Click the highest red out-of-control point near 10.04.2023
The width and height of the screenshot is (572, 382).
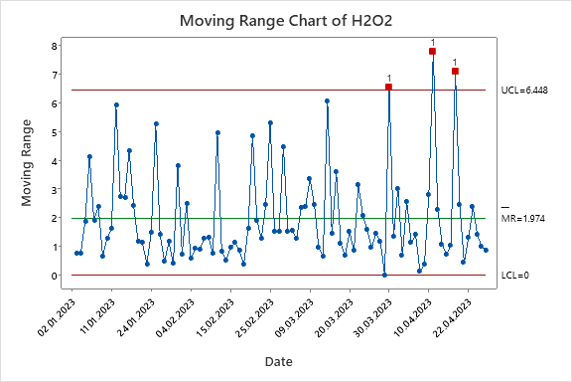pos(433,51)
